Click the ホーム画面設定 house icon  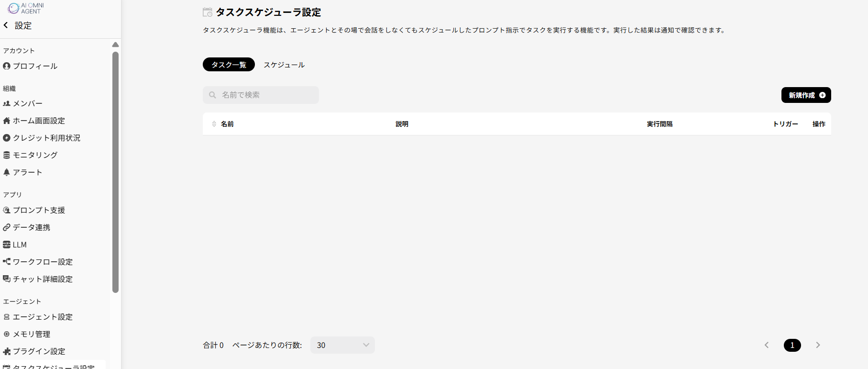[x=7, y=121]
